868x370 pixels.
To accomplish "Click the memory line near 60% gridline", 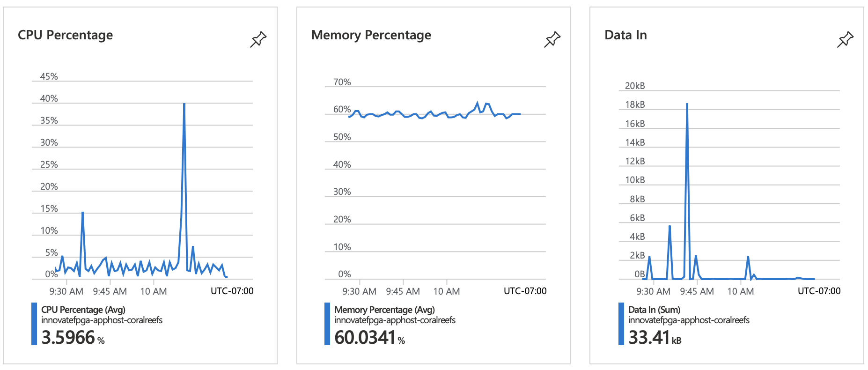I will (421, 115).
